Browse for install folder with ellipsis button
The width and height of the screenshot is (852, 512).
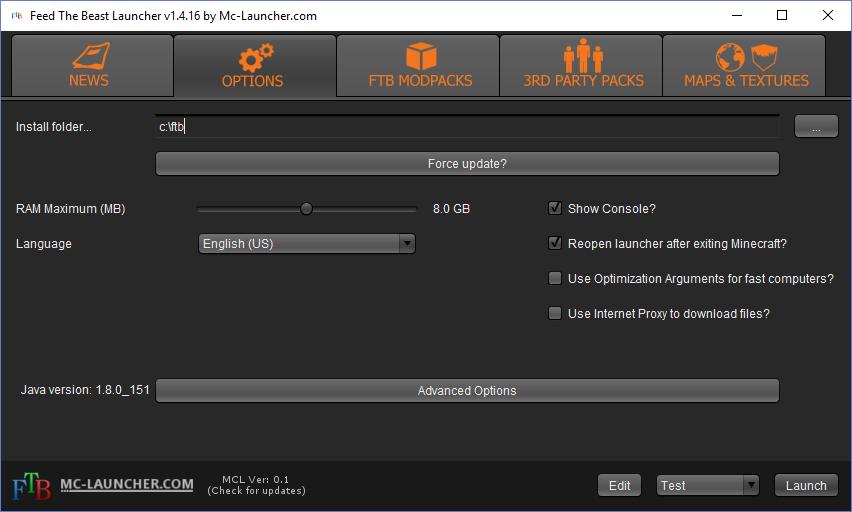pyautogui.click(x=816, y=127)
